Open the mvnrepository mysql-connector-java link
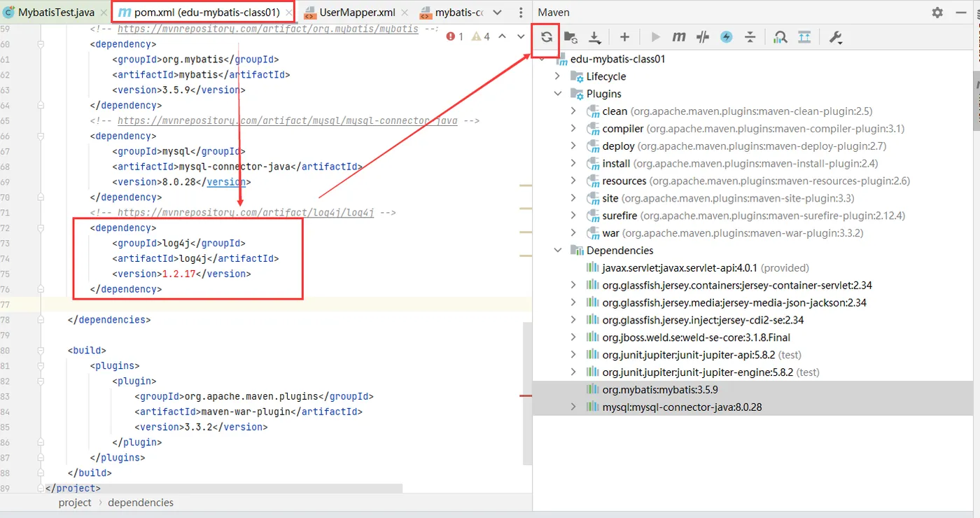Screen dimensions: 980x518 288,120
